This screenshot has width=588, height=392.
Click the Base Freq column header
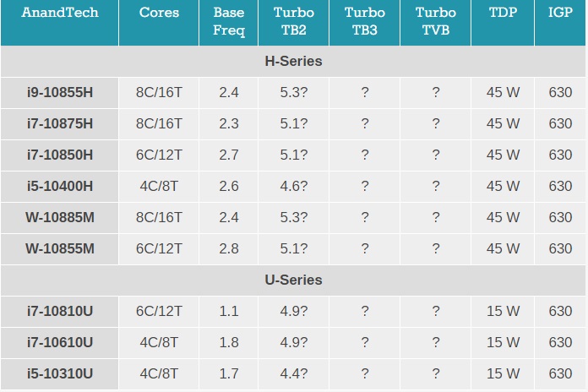pos(228,23)
